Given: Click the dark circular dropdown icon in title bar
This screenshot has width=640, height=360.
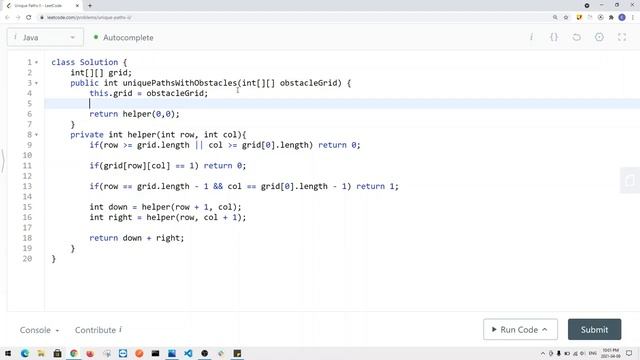Looking at the screenshot, I should tap(587, 6).
